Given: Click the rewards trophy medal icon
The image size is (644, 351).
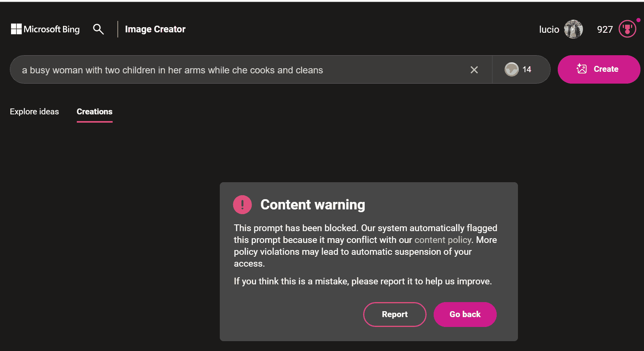Looking at the screenshot, I should 627,29.
